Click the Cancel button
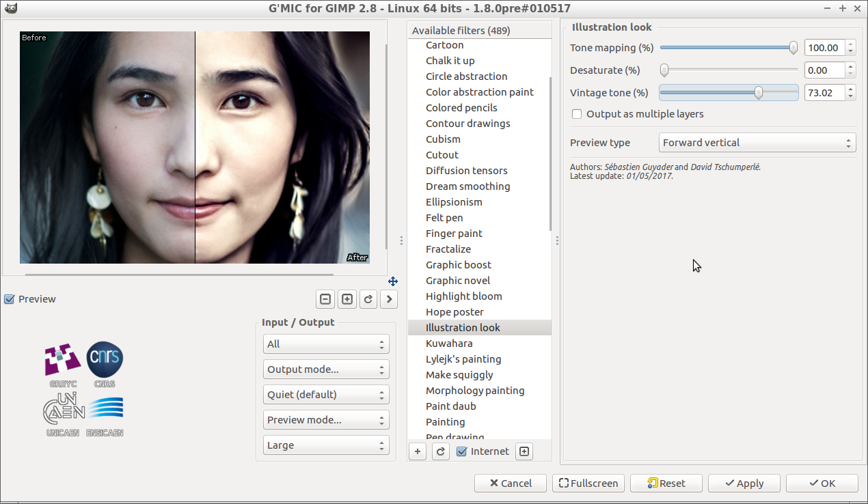The height and width of the screenshot is (504, 868). coord(511,484)
